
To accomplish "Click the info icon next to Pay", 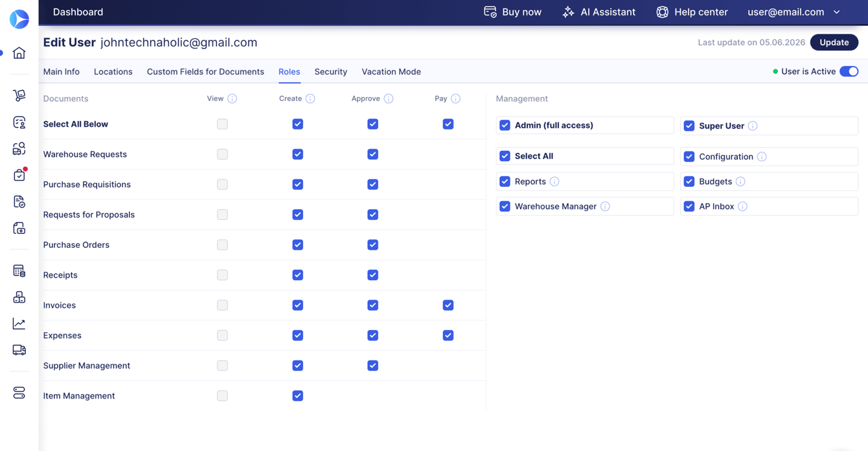I will (456, 98).
